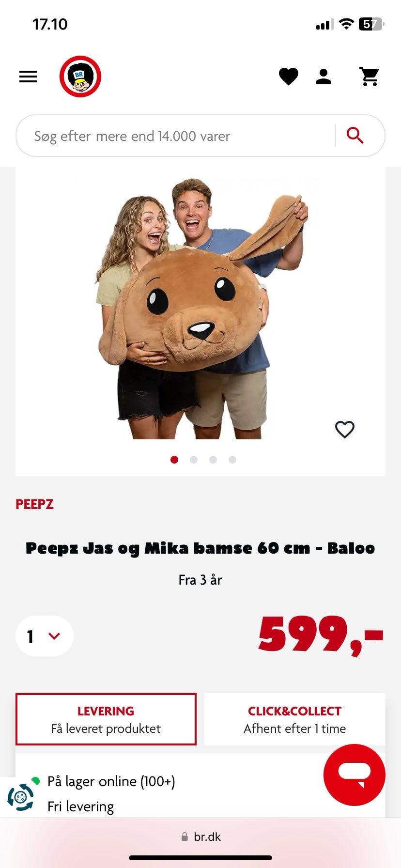
Task: Click the product title Peepz Jas og Mika
Action: 200,548
